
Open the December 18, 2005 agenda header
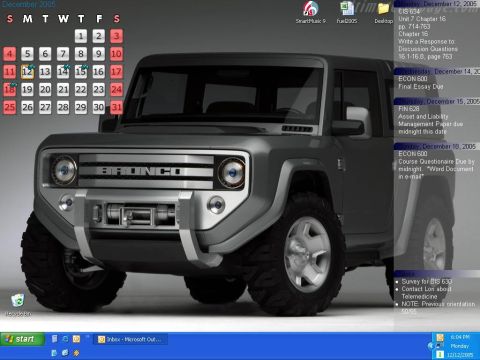[x=437, y=146]
